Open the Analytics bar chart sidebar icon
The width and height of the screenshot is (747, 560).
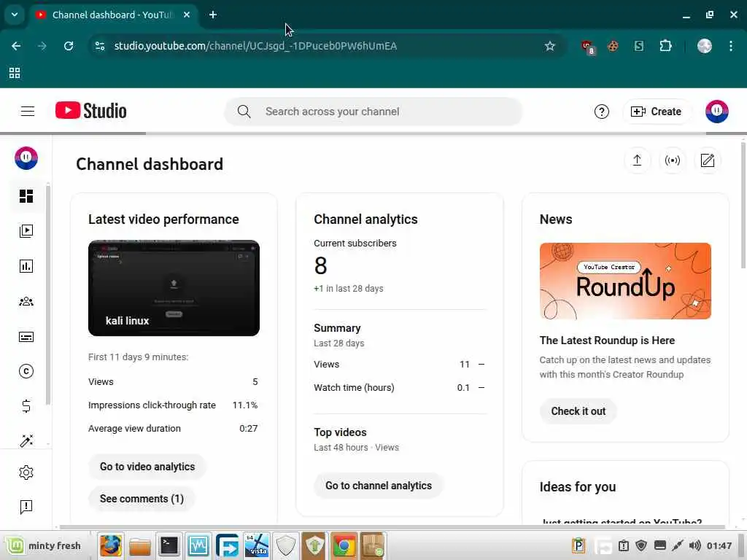coord(26,266)
